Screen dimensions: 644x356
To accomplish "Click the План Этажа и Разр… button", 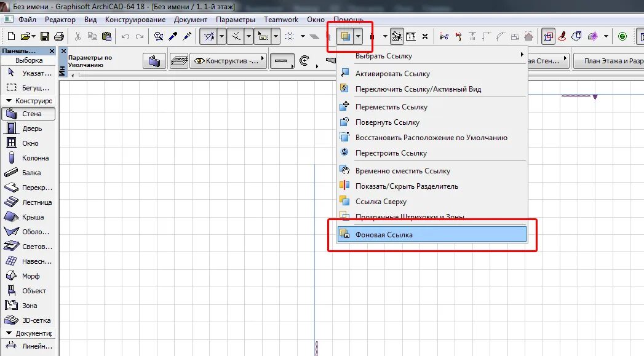I will tap(609, 61).
